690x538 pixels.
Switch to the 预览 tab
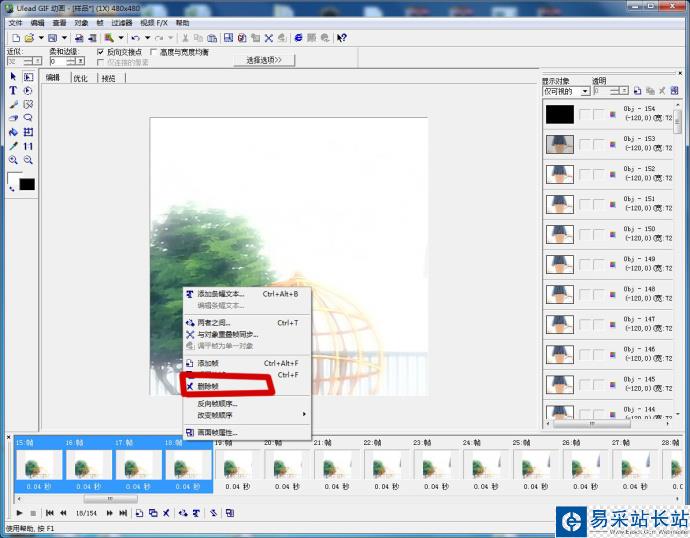(x=109, y=78)
